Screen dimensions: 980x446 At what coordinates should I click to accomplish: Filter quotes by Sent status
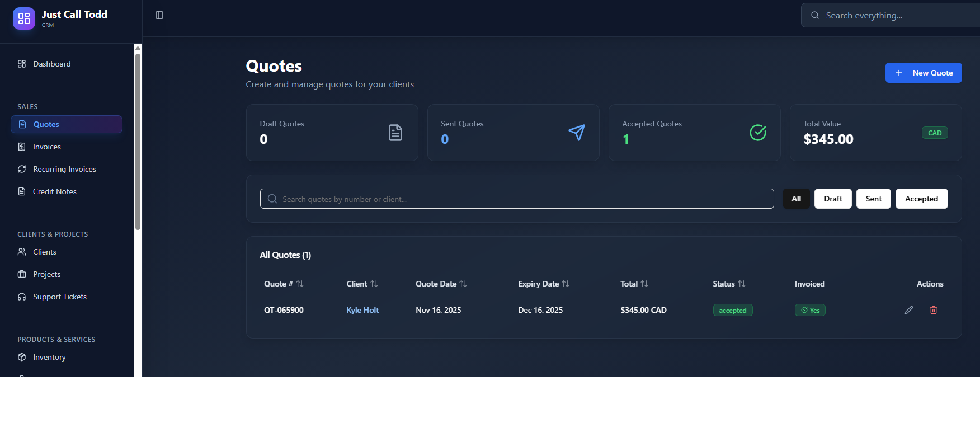click(x=873, y=199)
